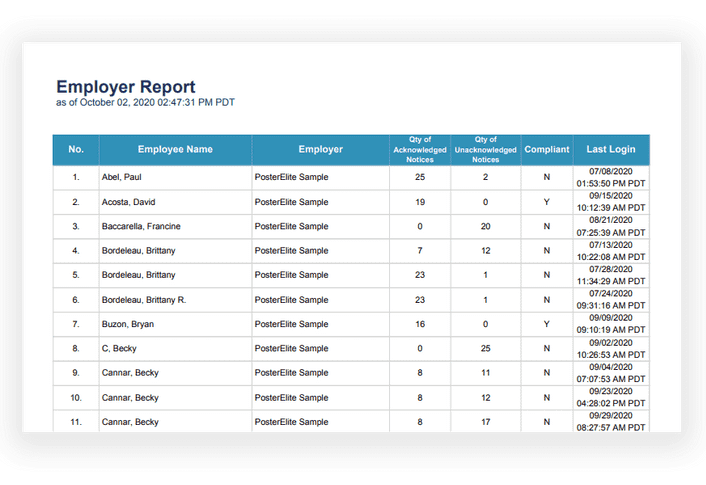The width and height of the screenshot is (706, 485).
Task: Click last login '07/08/2020 01:53:50 PM PDT'
Action: [x=611, y=177]
